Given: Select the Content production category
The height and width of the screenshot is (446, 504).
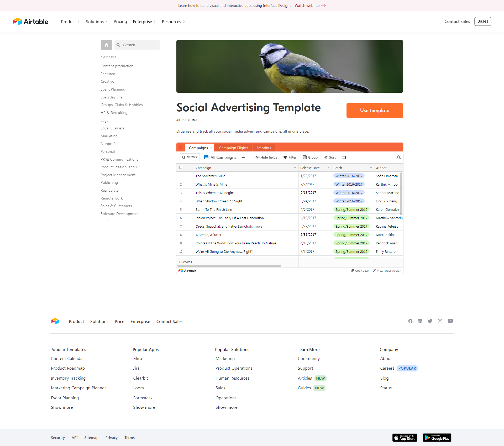Looking at the screenshot, I should click(x=117, y=66).
